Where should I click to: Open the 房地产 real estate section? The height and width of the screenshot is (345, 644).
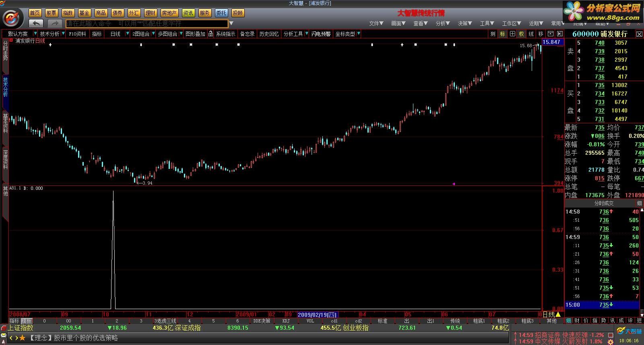[x=169, y=13]
